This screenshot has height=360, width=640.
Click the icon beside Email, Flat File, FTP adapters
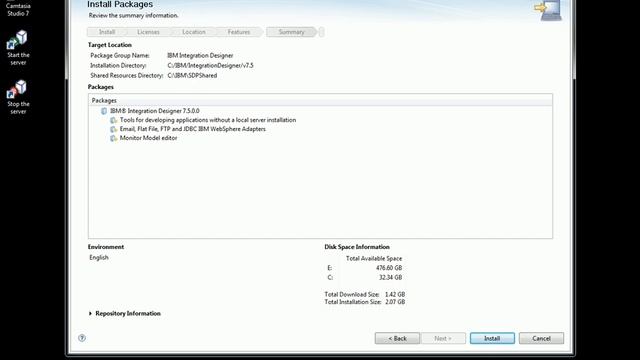click(x=113, y=129)
